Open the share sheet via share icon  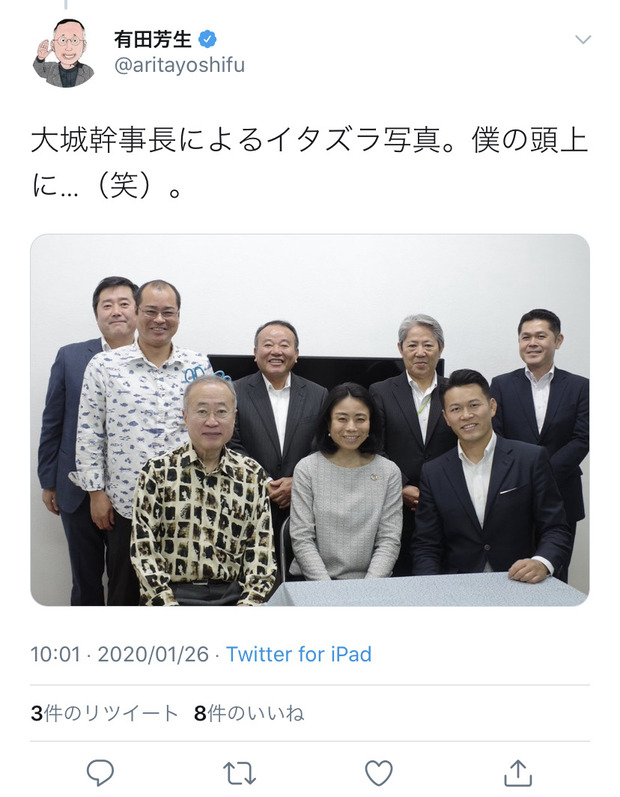coord(518,773)
